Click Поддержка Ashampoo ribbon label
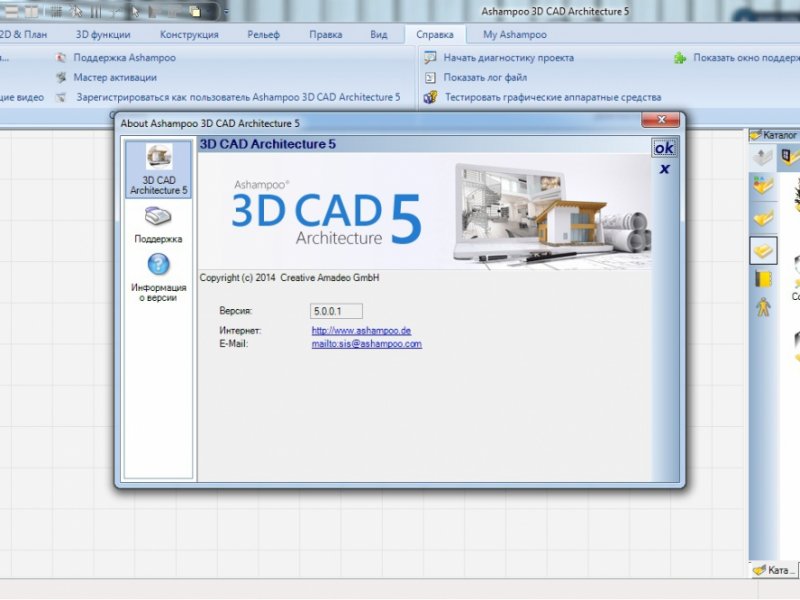This screenshot has width=800, height=600. point(124,58)
